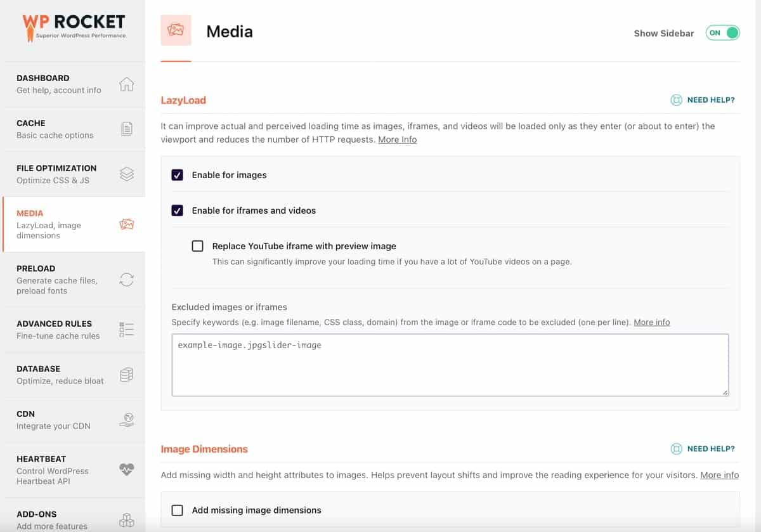Open More info link for Image Dimensions

pos(719,475)
